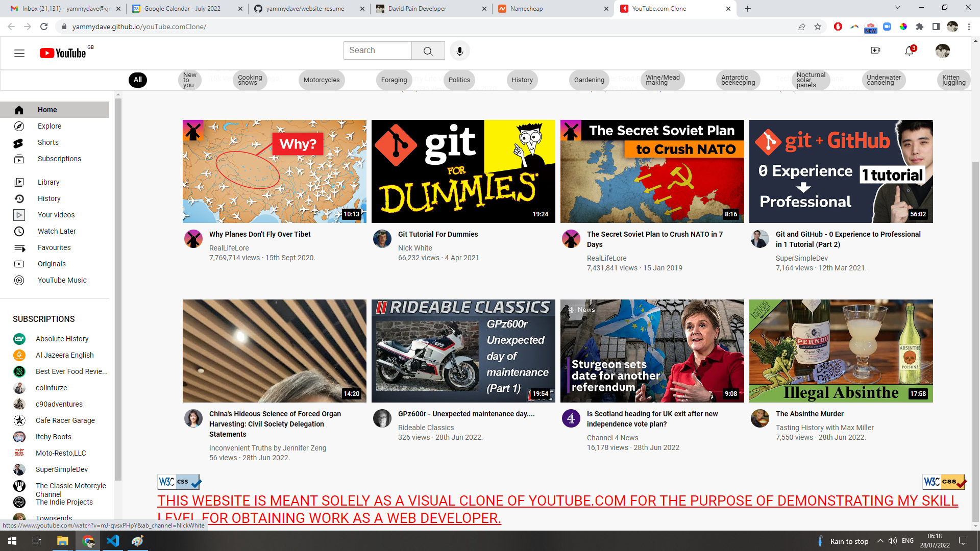Select the Antarctic beekeeping chip
980x551 pixels.
[738, 80]
